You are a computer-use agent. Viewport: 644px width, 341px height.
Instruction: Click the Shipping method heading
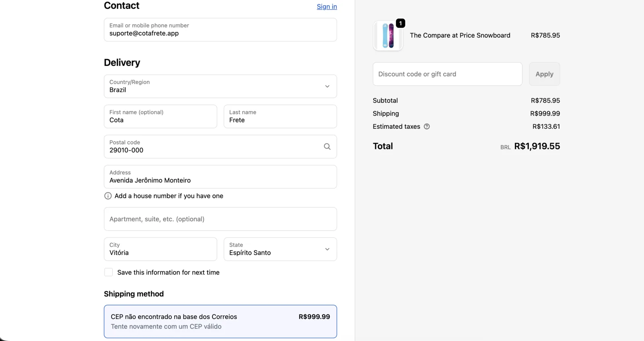pyautogui.click(x=134, y=294)
